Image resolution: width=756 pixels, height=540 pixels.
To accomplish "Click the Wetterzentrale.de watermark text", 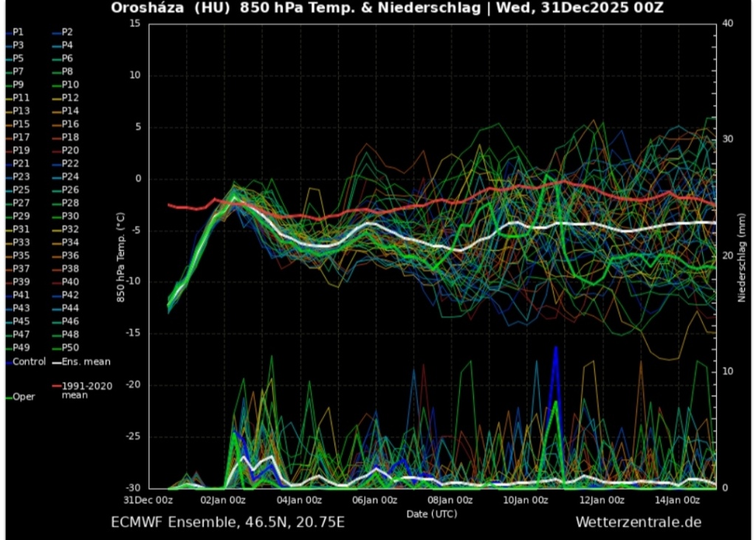I will [638, 522].
